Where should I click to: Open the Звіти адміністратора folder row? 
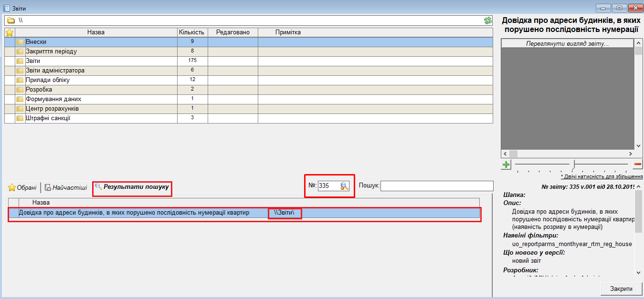point(55,71)
